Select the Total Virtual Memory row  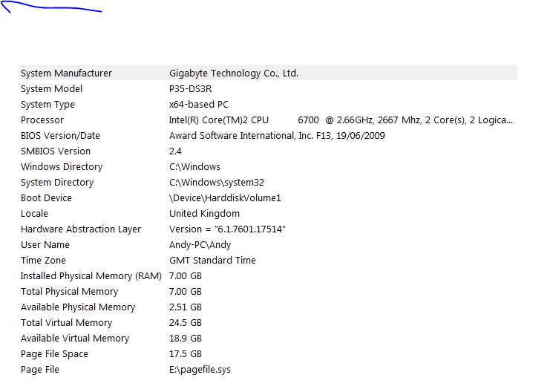coord(66,323)
